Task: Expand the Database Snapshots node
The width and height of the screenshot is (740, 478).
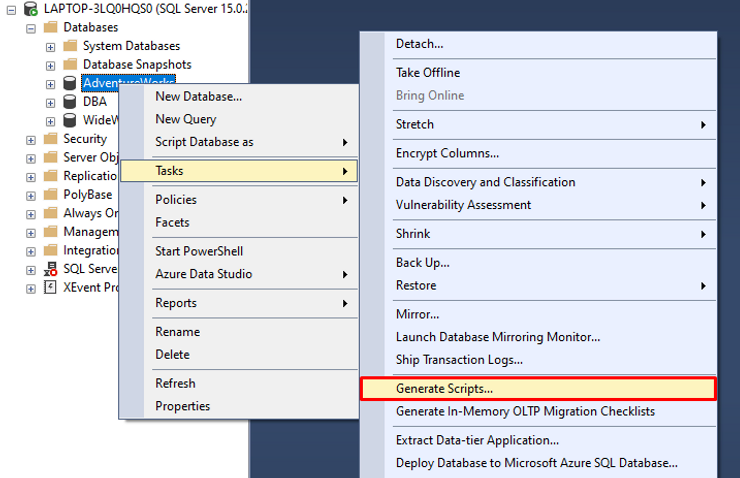Action: click(50, 66)
